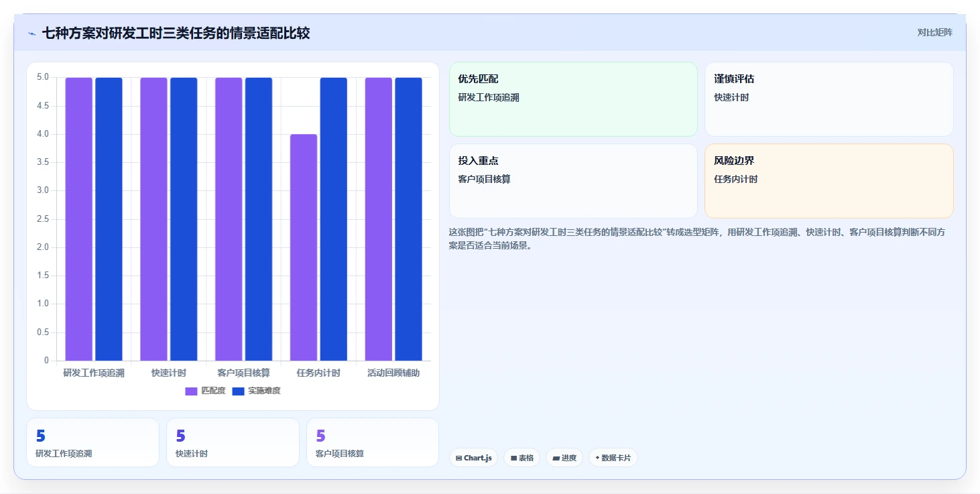Select the 数据卡片 chip
Image resolution: width=980 pixels, height=494 pixels.
[613, 458]
